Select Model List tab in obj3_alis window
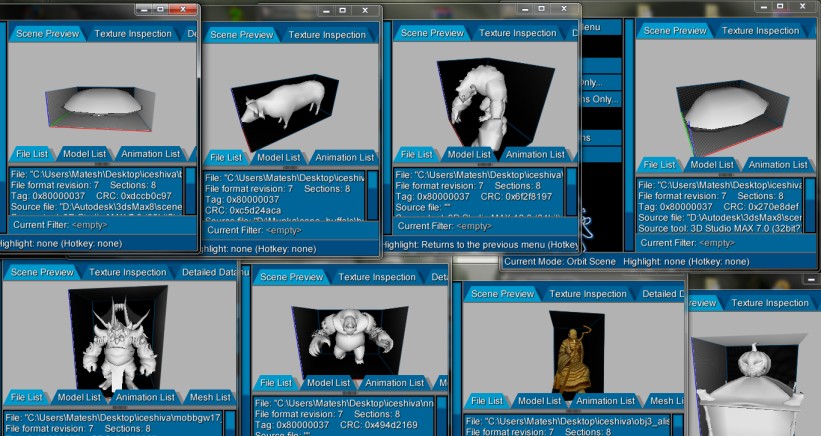This screenshot has width=821, height=436. pyautogui.click(x=539, y=401)
